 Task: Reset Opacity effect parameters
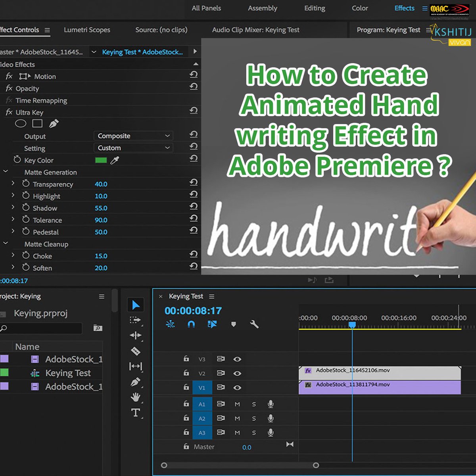(194, 86)
